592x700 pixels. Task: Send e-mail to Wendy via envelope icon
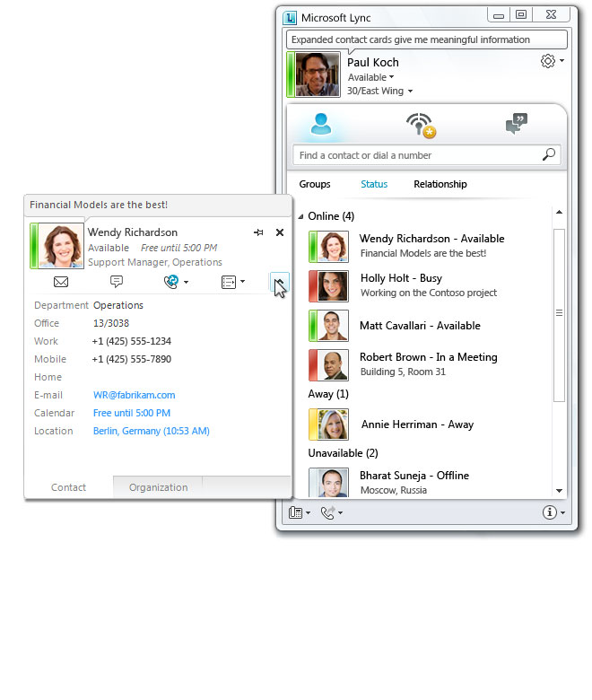[61, 282]
